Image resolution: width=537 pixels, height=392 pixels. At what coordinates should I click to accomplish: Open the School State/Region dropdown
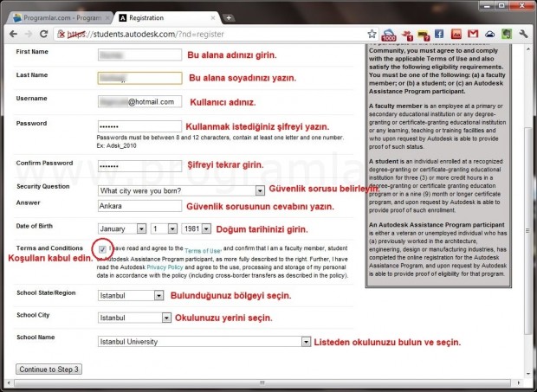[x=131, y=295]
